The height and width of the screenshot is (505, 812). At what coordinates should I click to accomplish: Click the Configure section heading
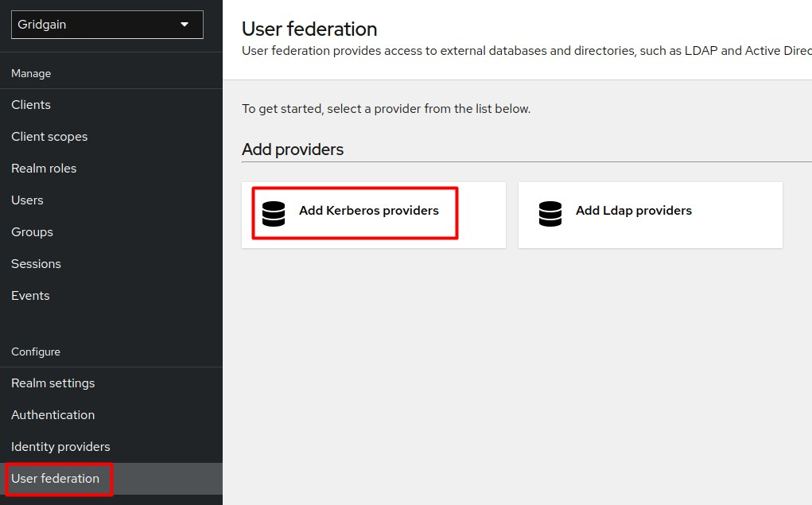[x=36, y=352]
